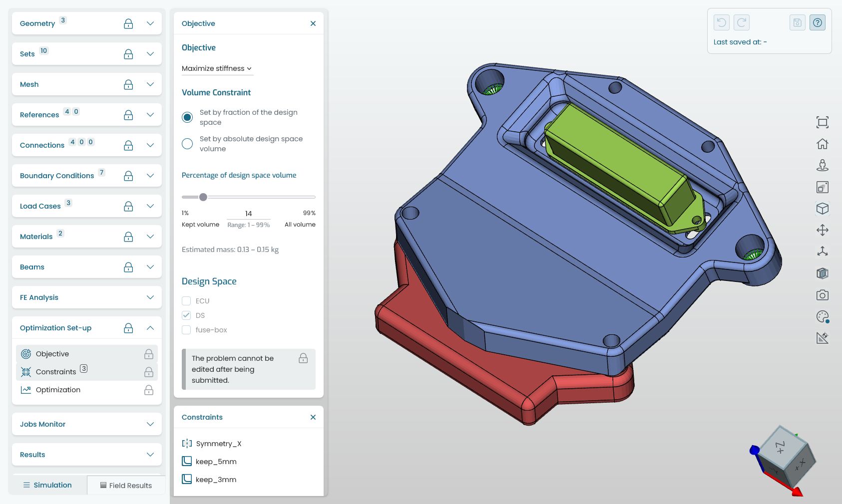Viewport: 842px width, 504px height.
Task: Click the design space volume slider handle
Action: 203,197
